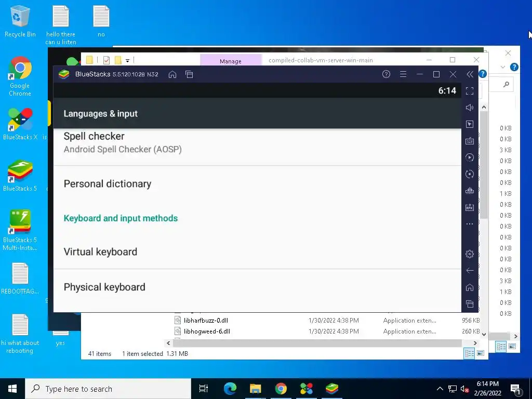Open notification center on taskbar
532x399 pixels.
point(515,389)
